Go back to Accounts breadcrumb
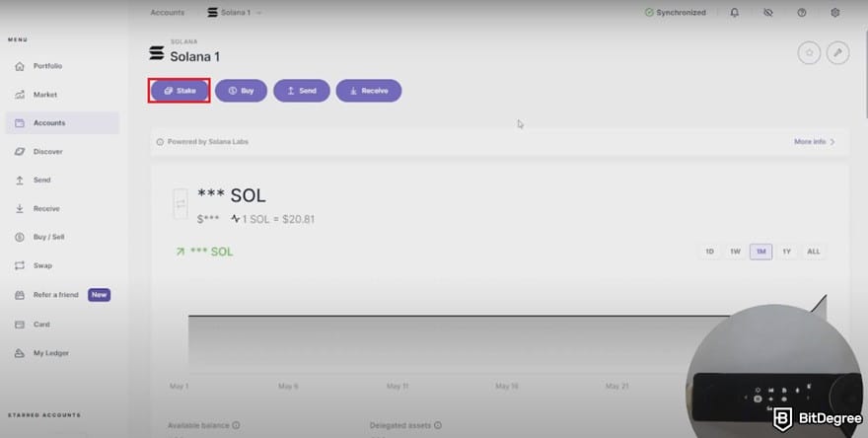Image resolution: width=868 pixels, height=438 pixels. click(167, 12)
